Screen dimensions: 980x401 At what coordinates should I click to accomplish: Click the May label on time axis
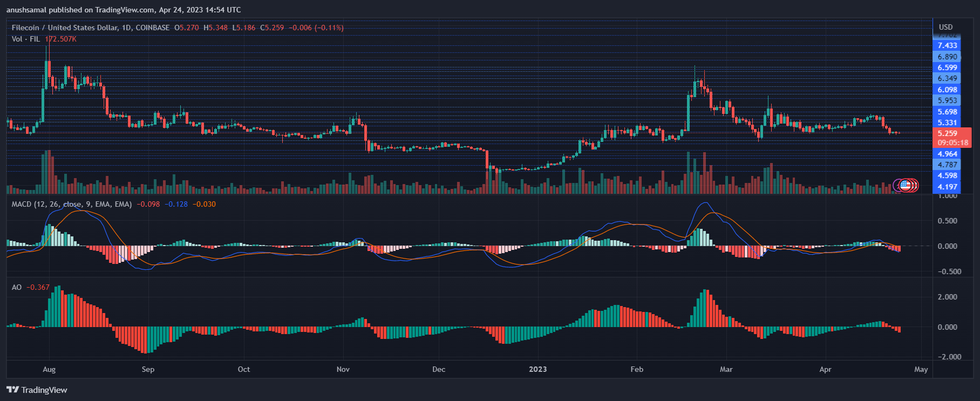pos(921,369)
